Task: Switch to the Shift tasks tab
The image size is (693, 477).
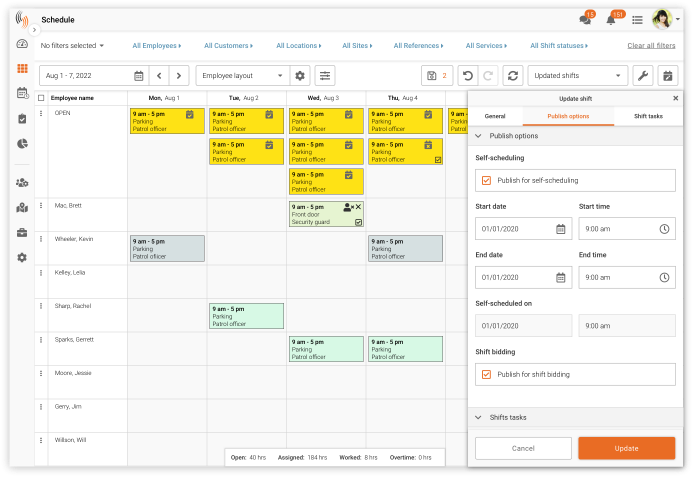Action: pyautogui.click(x=648, y=116)
